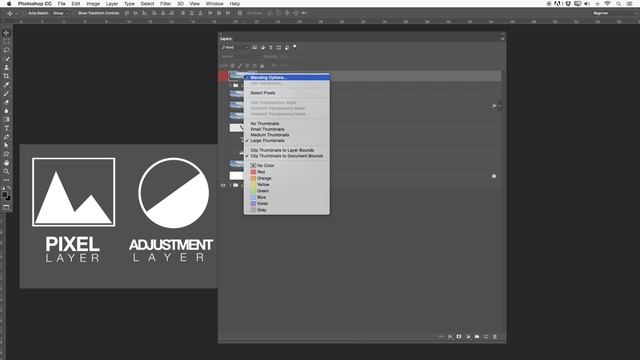Filter layers by adjustment layer icon

[263, 47]
